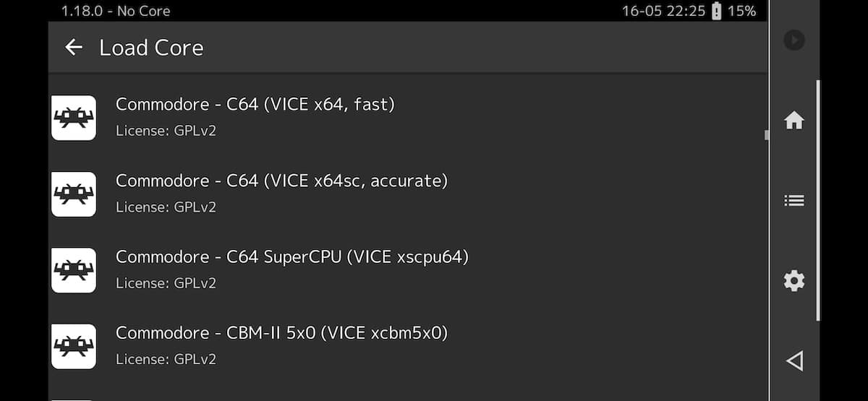This screenshot has width=868, height=401.
Task: Tap the RetroArch icon beside C64 x64sc accurate
Action: pos(74,194)
